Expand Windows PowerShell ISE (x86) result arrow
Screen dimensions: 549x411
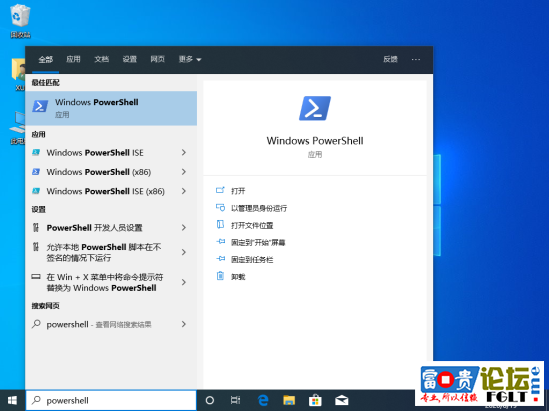[x=184, y=191]
